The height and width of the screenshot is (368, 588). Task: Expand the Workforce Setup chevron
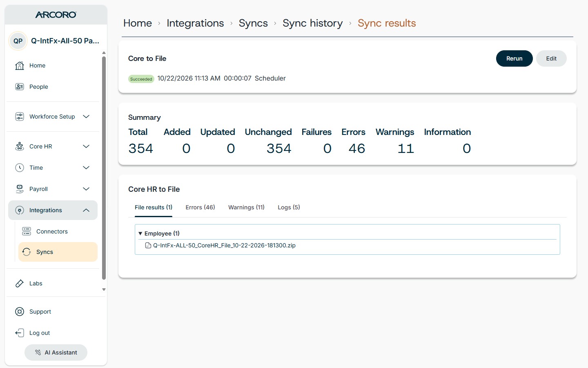(x=86, y=117)
